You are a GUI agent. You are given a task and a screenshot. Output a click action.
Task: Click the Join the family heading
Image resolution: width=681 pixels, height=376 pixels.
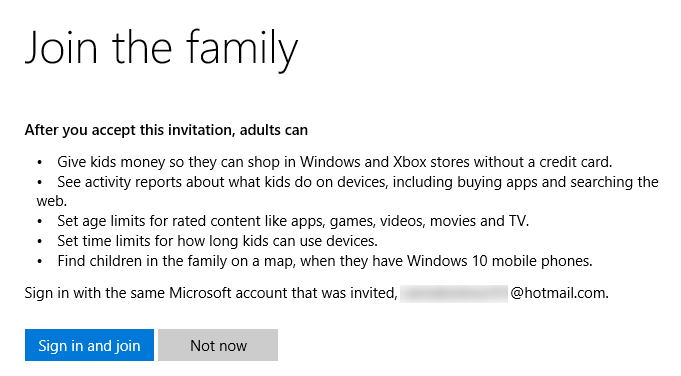[x=161, y=49]
